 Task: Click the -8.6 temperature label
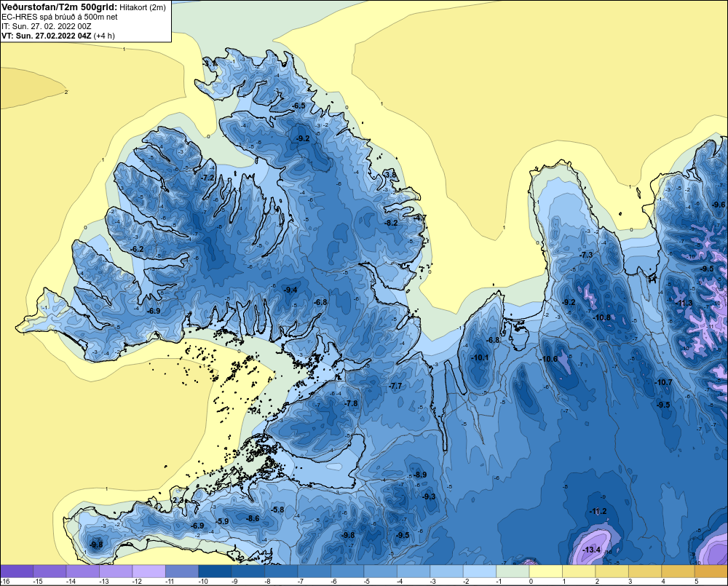point(253,518)
